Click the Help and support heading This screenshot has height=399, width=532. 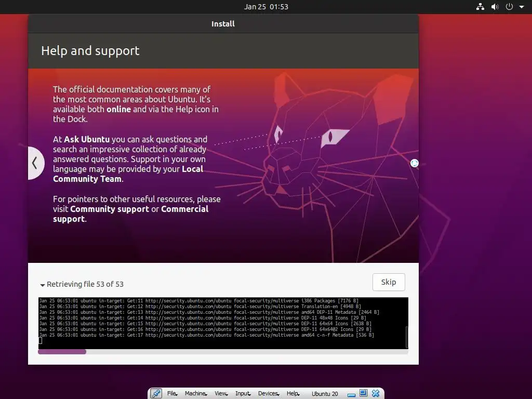point(90,51)
